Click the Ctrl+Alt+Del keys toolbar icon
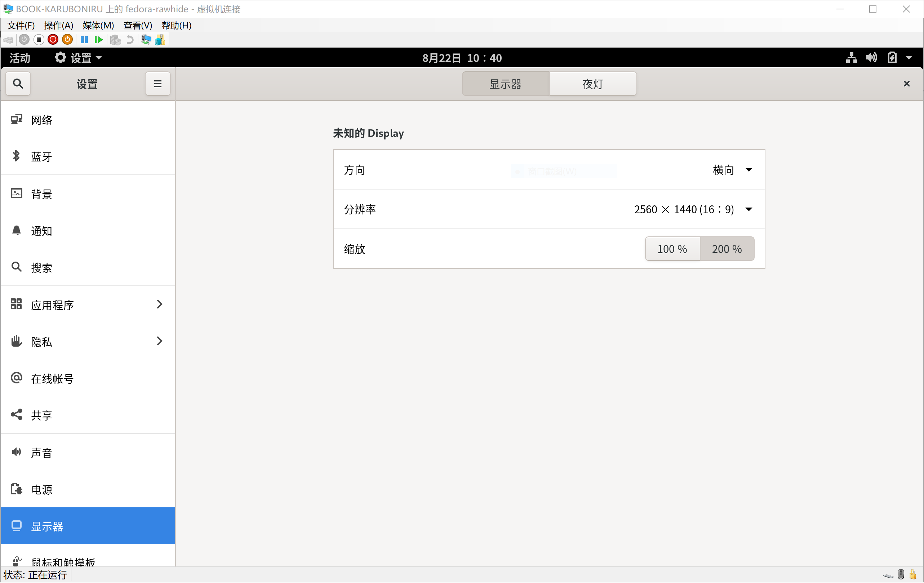Viewport: 924px width, 583px height. [8, 40]
